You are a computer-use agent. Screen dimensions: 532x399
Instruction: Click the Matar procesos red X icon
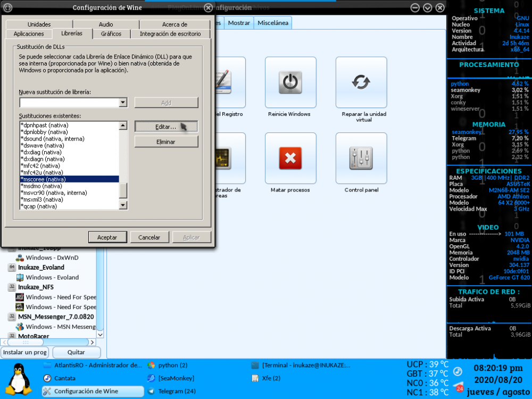[290, 158]
